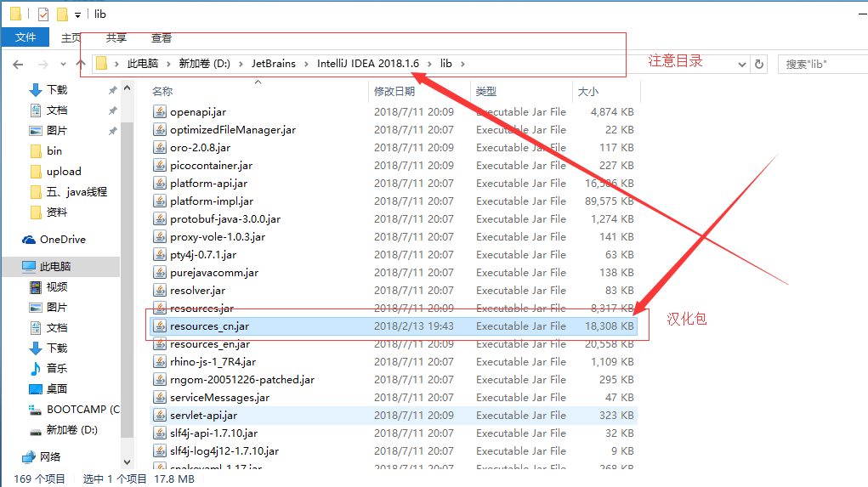
Task: Click 此电脑 in the address breadcrumb
Action: (143, 64)
